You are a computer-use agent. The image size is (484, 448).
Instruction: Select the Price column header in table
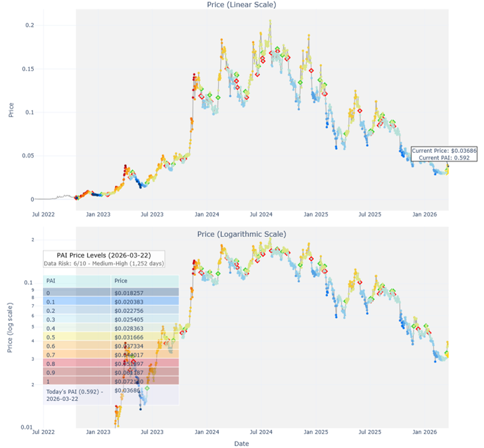[x=145, y=281]
